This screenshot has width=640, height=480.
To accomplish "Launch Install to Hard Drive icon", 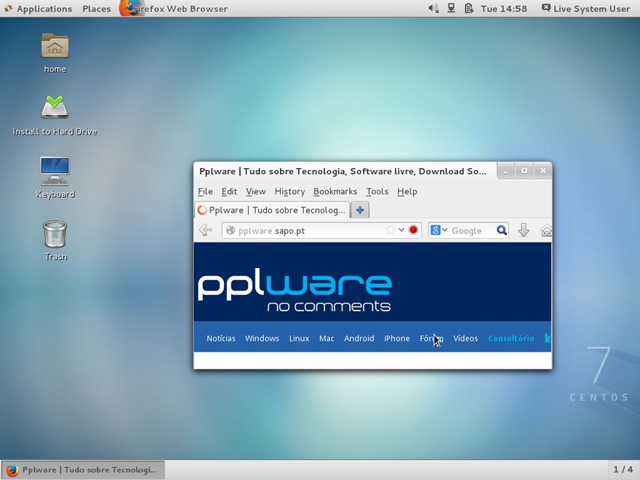I will (x=55, y=107).
